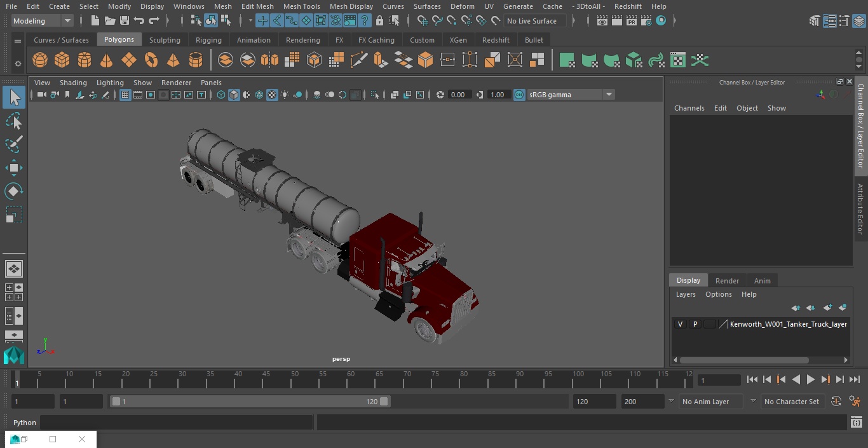
Task: Click the Redo arrow icon
Action: tap(154, 21)
